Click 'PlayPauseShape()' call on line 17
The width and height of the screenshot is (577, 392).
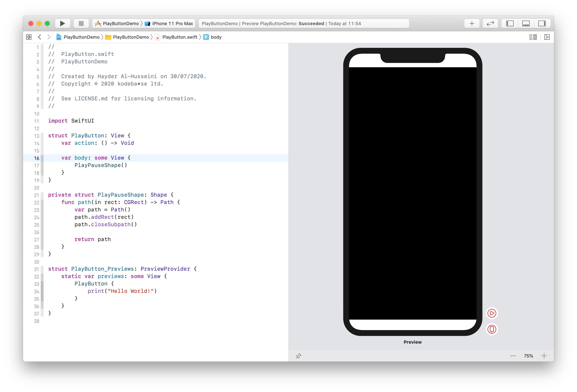[101, 165]
